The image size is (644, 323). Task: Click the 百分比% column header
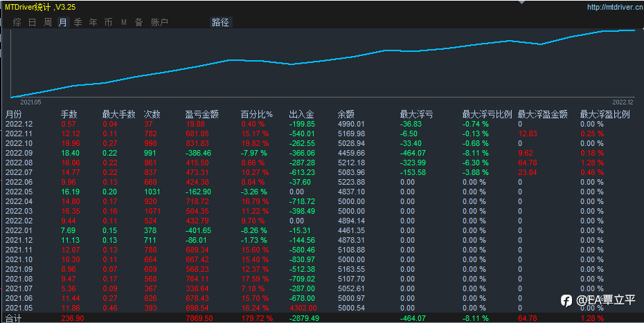tap(257, 114)
